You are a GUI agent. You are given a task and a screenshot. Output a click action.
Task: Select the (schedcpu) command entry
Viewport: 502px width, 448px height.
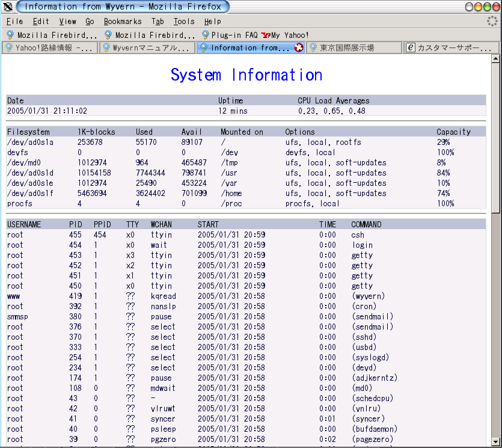pos(372,399)
